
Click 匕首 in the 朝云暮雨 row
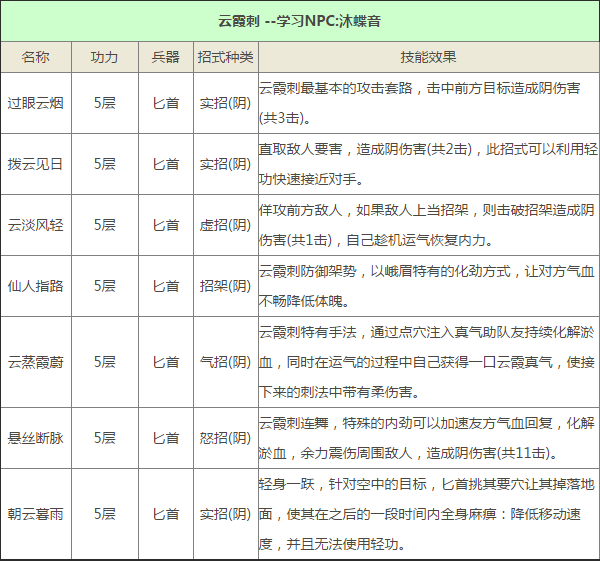166,514
